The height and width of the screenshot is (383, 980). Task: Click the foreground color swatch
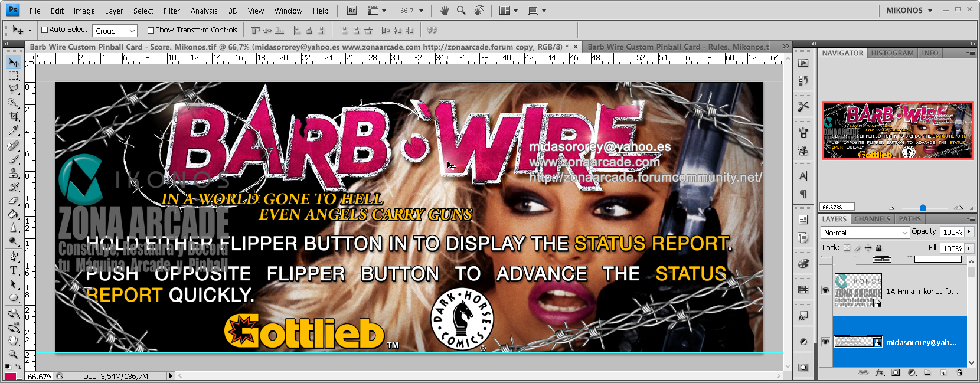10,377
